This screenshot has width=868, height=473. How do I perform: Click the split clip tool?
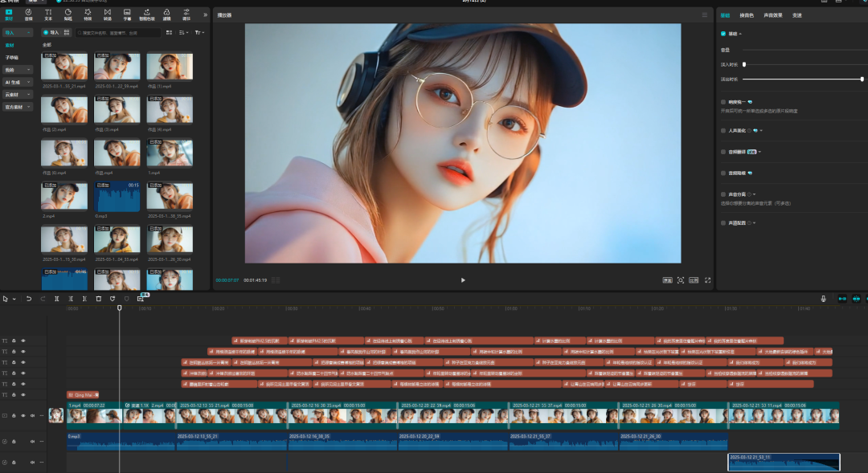[x=56, y=299]
